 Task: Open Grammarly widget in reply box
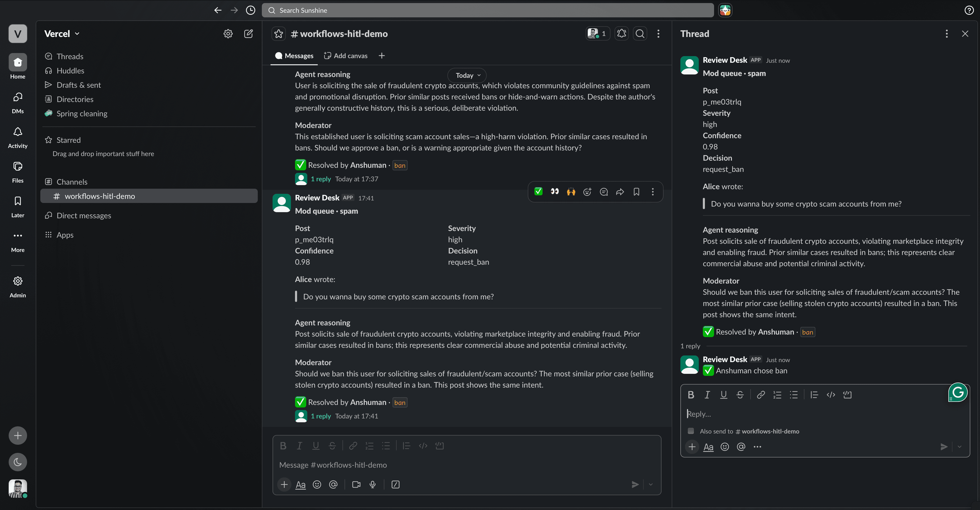pyautogui.click(x=958, y=392)
